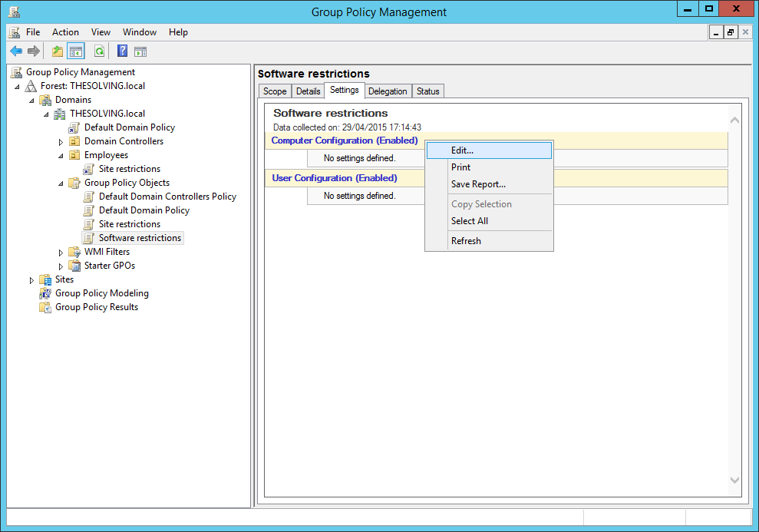This screenshot has width=759, height=532.
Task: Collapse the Employees tree node
Action: coord(61,156)
